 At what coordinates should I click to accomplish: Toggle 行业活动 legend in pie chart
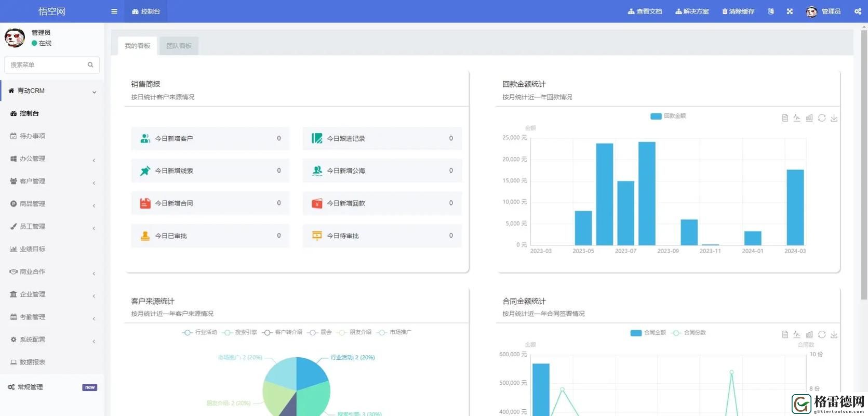199,332
